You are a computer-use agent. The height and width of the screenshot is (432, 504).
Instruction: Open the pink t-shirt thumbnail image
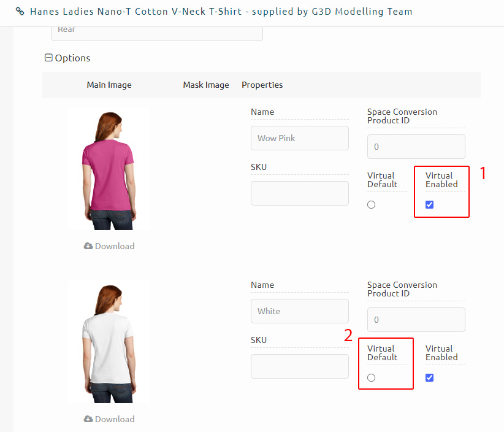click(x=109, y=169)
